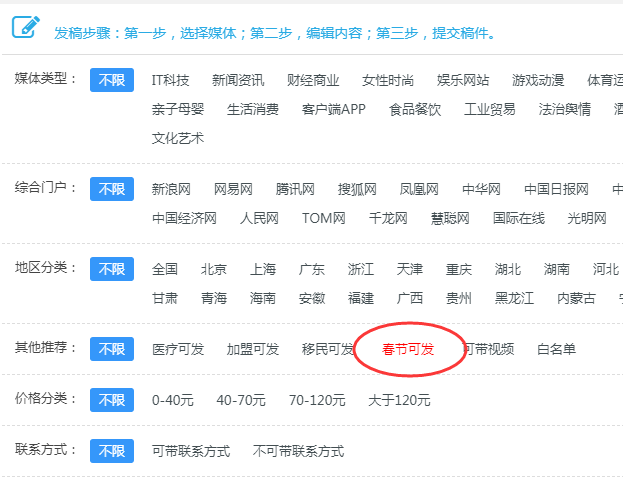Filter region by 北京
The width and height of the screenshot is (623, 482).
click(x=214, y=269)
